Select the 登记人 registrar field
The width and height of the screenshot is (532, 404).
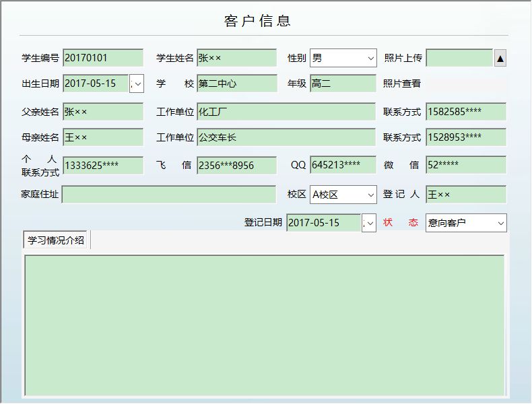466,195
